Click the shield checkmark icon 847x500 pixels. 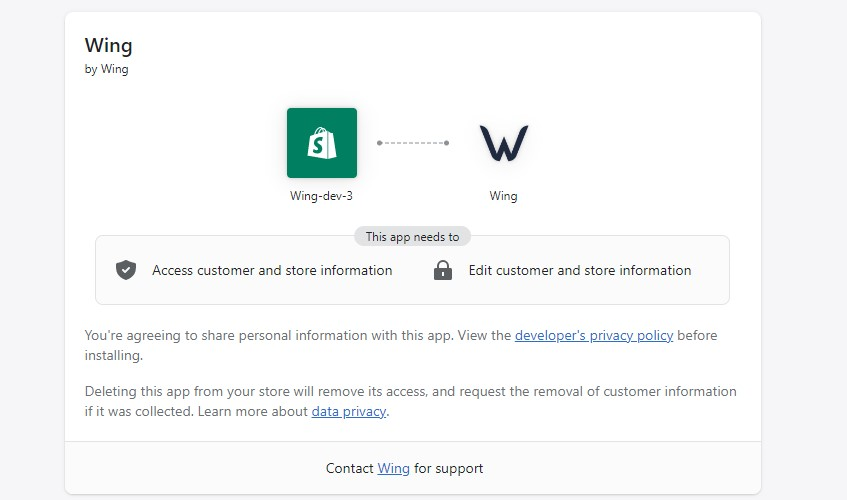[x=126, y=270]
